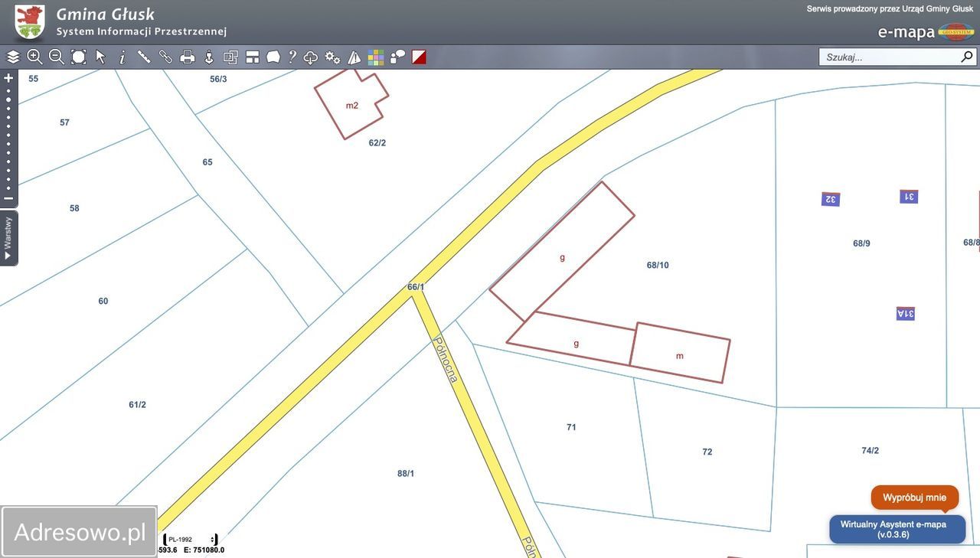Open Wirtualny Asystent e-mapa
This screenshot has width=980, height=558.
pos(897,530)
